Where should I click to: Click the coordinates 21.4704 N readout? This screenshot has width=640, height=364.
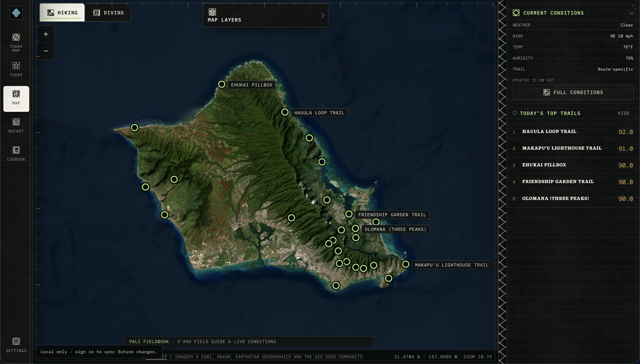tap(426, 357)
